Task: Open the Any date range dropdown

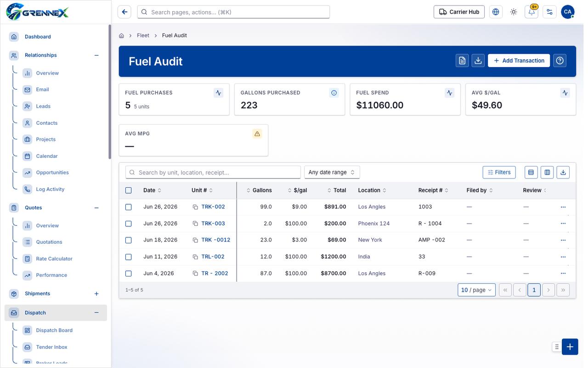Action: click(332, 172)
